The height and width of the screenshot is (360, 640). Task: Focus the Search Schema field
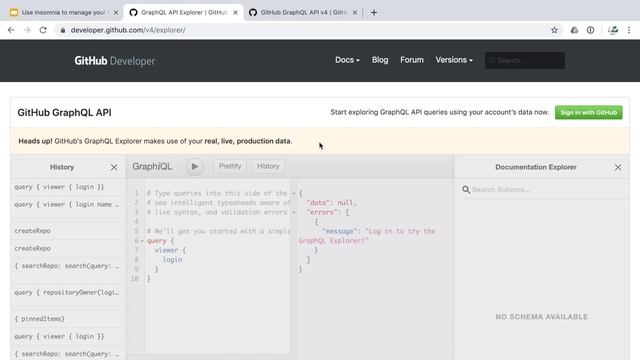547,189
